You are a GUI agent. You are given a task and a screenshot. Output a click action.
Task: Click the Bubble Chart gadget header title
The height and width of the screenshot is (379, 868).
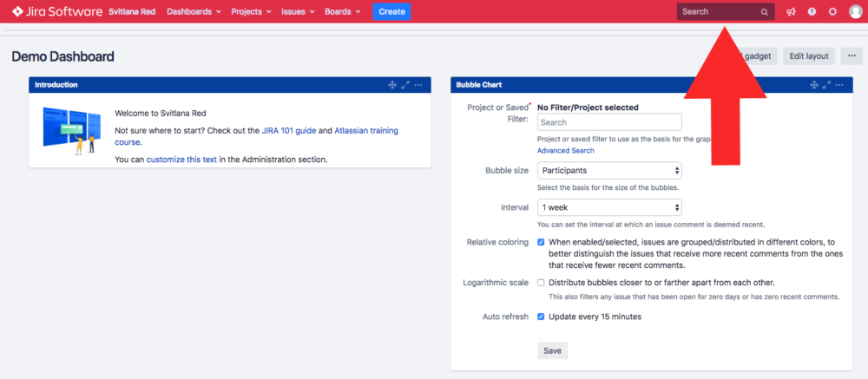coord(479,85)
